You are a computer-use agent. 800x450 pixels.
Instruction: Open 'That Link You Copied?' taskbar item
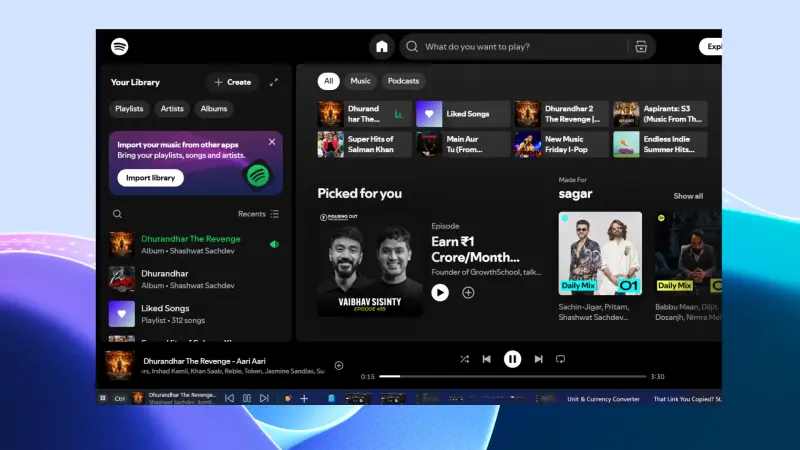[687, 399]
